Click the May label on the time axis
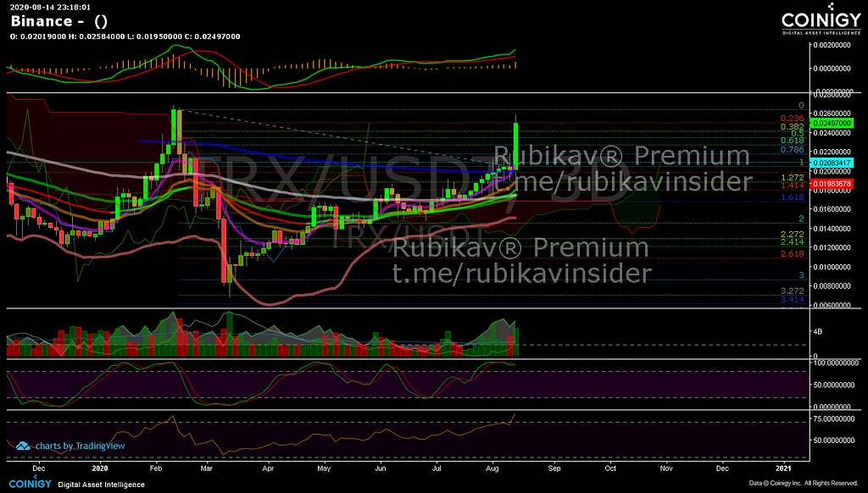This screenshot has width=868, height=493. point(324,468)
